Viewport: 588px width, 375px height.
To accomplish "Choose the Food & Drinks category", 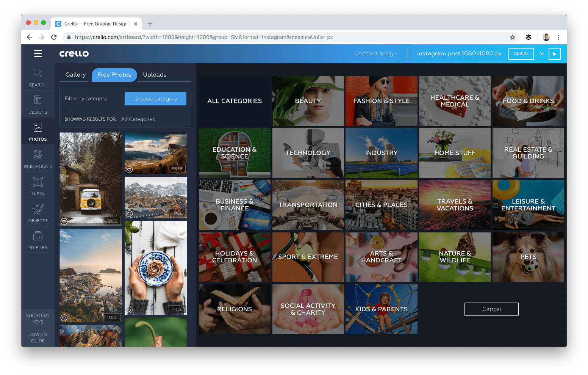I will (528, 101).
